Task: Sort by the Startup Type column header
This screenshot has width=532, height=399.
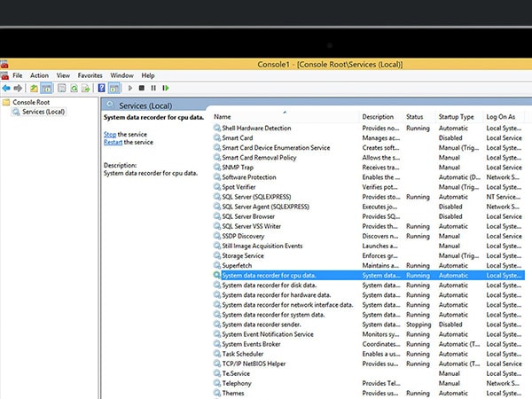Action: pos(458,117)
